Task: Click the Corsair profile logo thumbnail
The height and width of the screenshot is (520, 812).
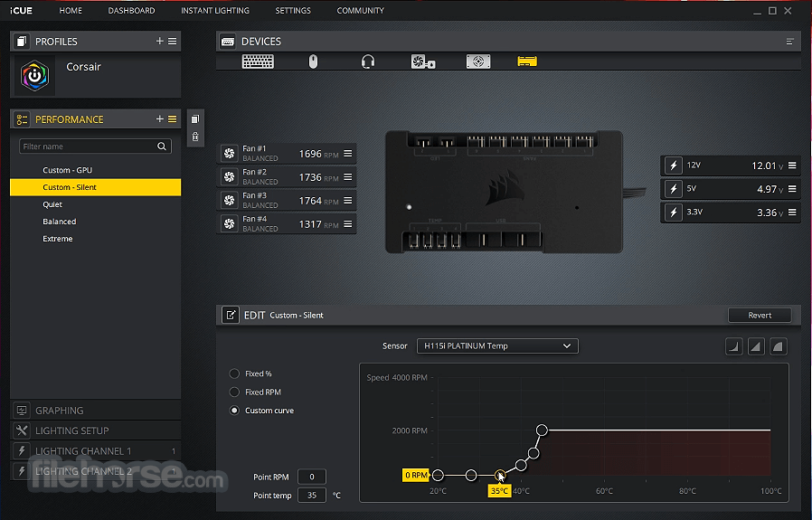Action: click(x=34, y=76)
